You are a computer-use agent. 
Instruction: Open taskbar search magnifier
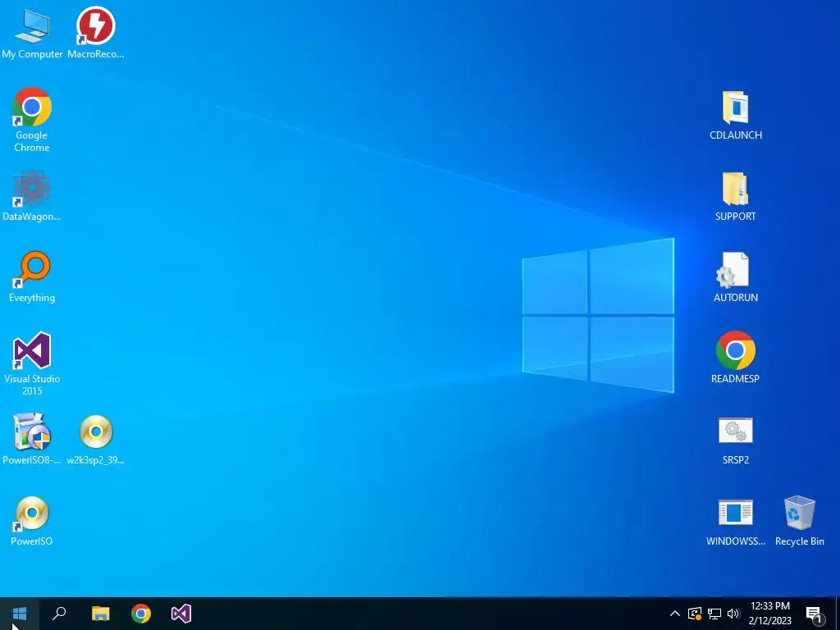click(x=59, y=614)
